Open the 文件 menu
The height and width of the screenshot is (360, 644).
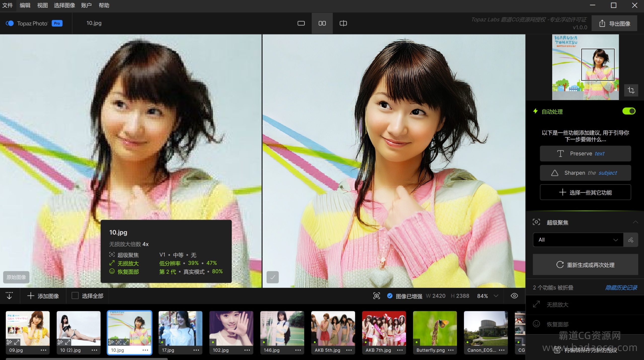(8, 5)
